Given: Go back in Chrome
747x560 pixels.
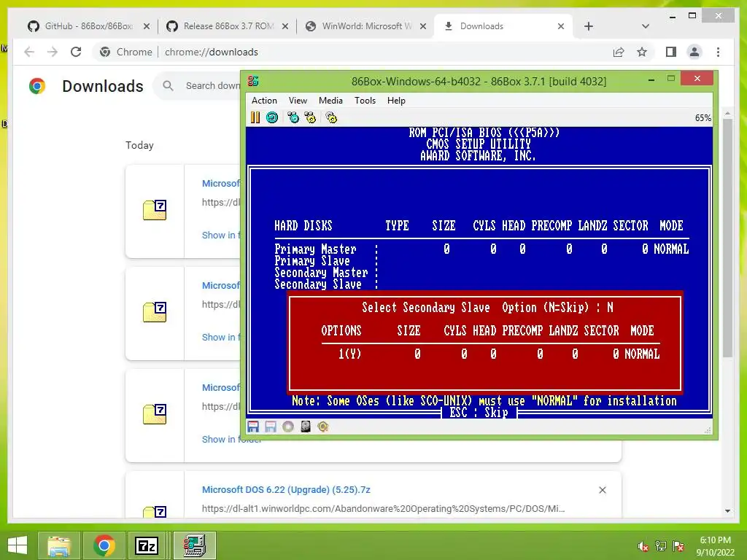Looking at the screenshot, I should [x=29, y=52].
